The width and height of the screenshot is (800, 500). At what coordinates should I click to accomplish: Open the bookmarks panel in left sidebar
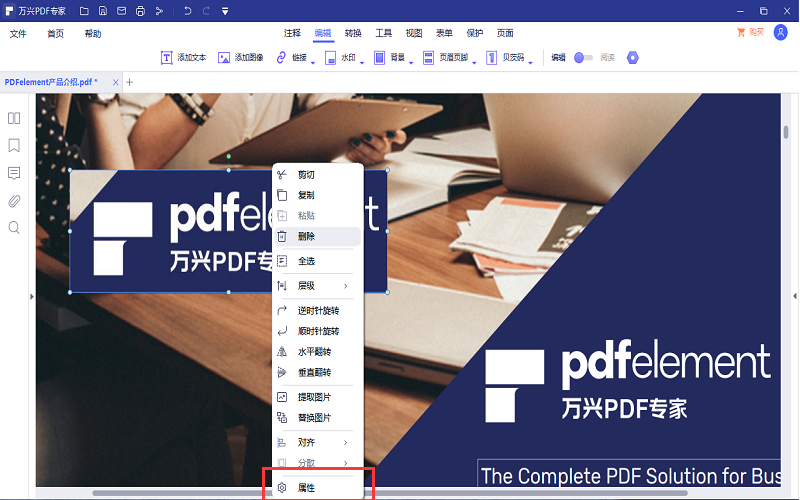point(14,145)
